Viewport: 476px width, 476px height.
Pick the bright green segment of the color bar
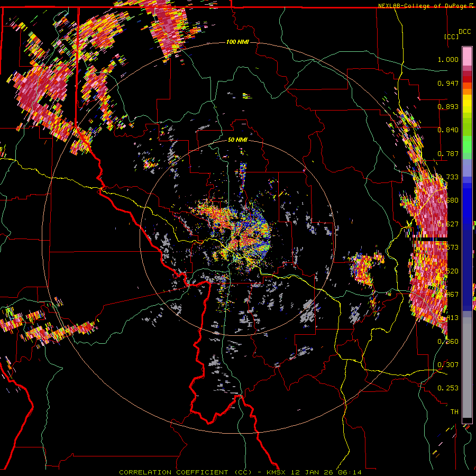point(467,144)
